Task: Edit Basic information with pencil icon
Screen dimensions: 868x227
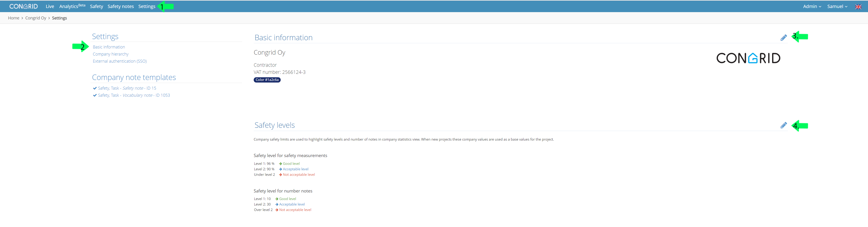Action: click(x=784, y=38)
